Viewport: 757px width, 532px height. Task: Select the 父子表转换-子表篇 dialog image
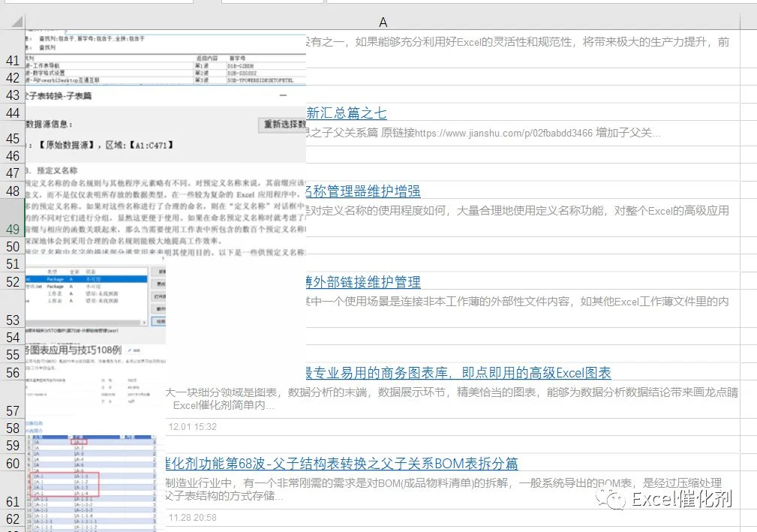pyautogui.click(x=166, y=124)
